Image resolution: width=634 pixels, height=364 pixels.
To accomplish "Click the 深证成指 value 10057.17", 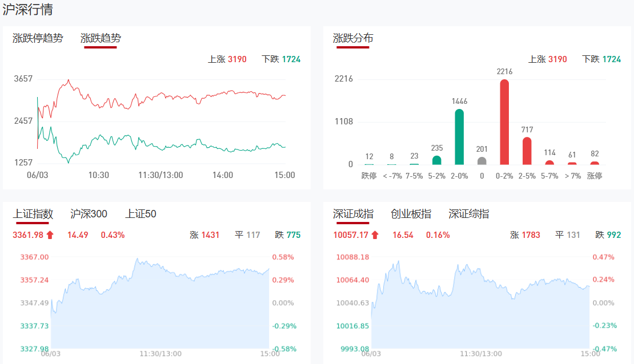I will pyautogui.click(x=351, y=234).
